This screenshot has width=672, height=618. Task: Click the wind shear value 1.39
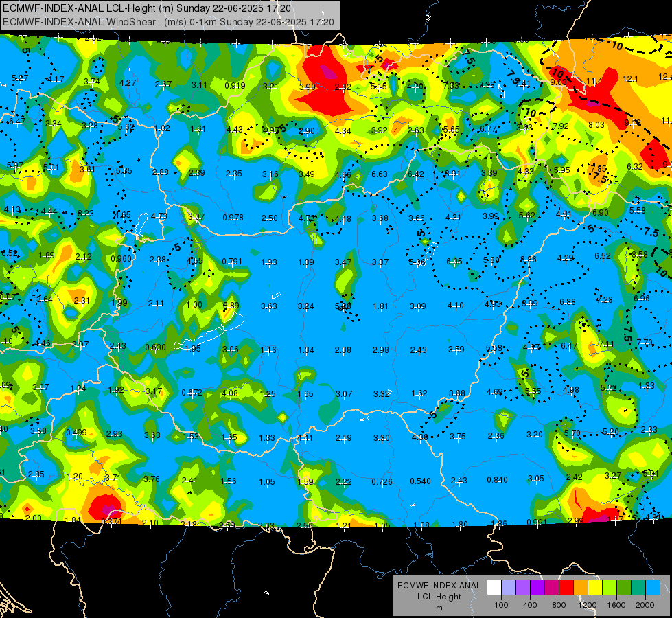coord(306,262)
